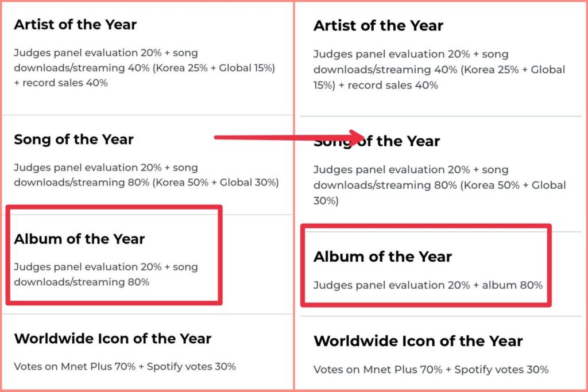Click left text 'downloads/streaming 80%' under Album

(x=82, y=282)
